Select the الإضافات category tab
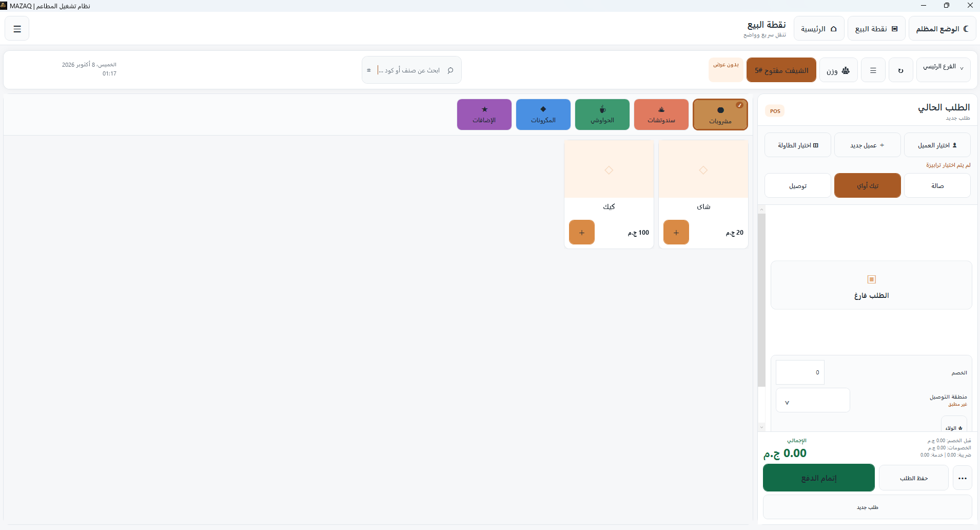The height and width of the screenshot is (530, 980). pos(484,115)
